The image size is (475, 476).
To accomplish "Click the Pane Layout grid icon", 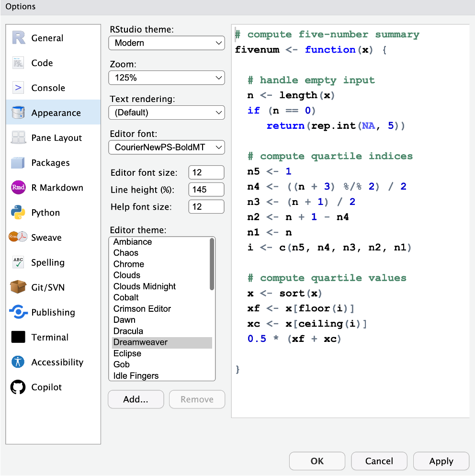I will (x=18, y=137).
